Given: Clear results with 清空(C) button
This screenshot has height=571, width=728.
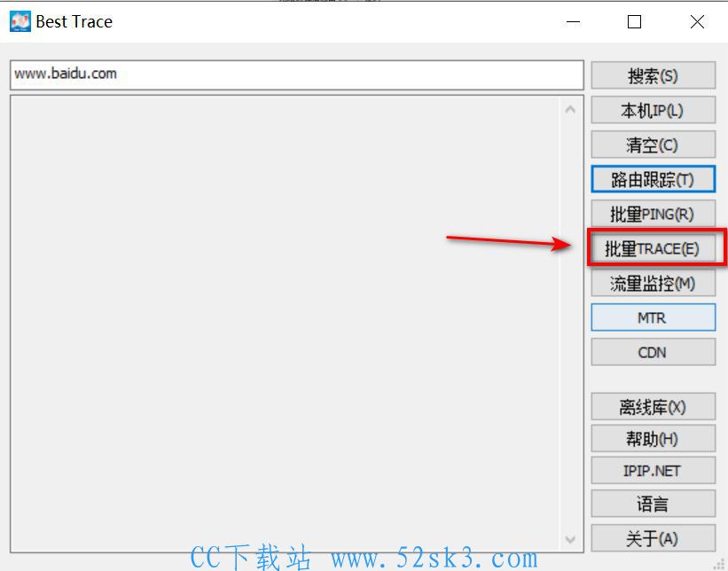Looking at the screenshot, I should point(653,145).
